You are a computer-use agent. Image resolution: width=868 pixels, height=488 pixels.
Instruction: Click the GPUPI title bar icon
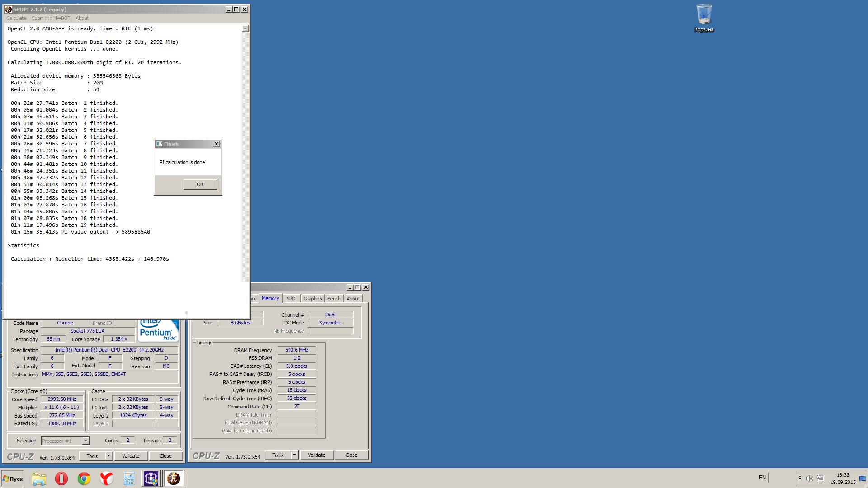point(8,9)
